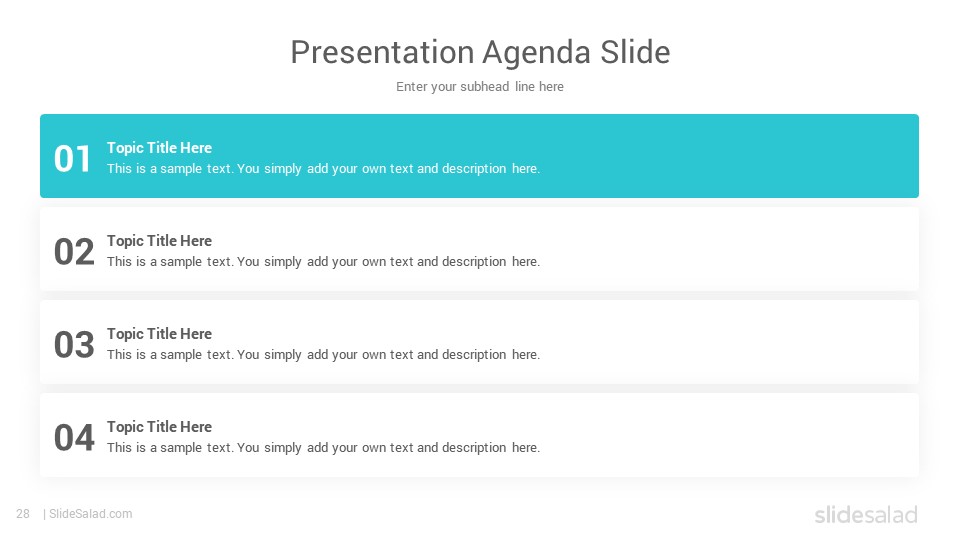Click the number 01 label
Screen dimensions: 960x540
click(x=72, y=159)
